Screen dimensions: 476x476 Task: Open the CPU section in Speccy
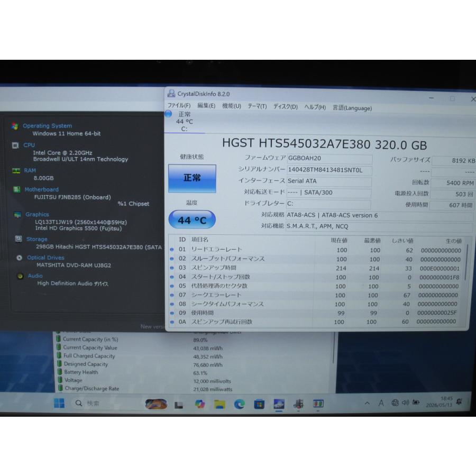pyautogui.click(x=29, y=145)
